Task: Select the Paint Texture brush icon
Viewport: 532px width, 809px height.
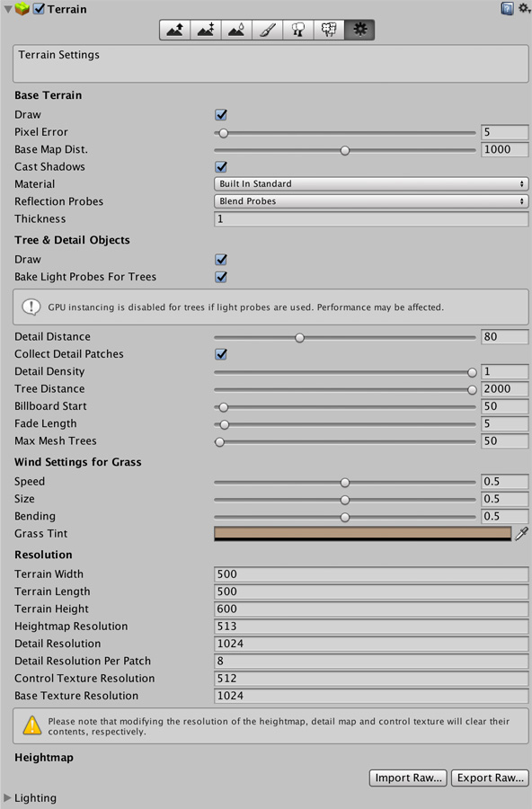Action: pyautogui.click(x=267, y=30)
